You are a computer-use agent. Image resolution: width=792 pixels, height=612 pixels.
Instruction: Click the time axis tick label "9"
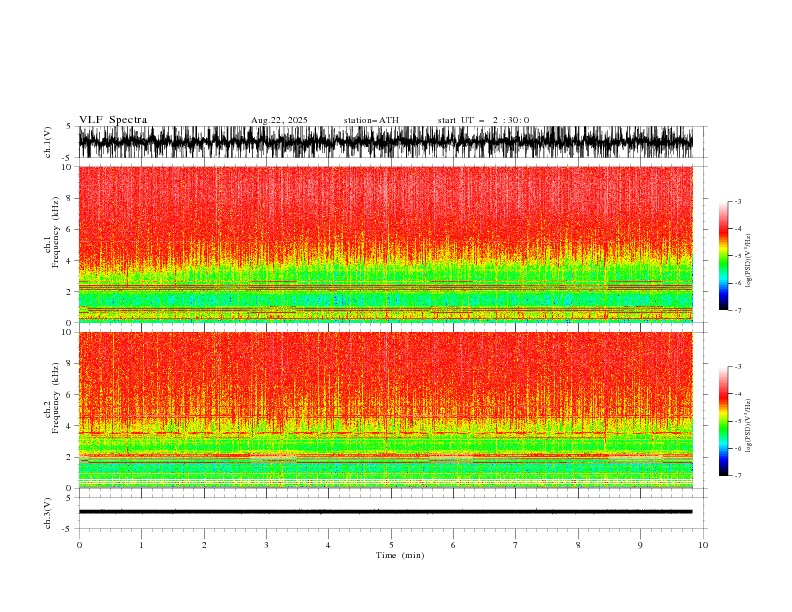click(x=640, y=545)
